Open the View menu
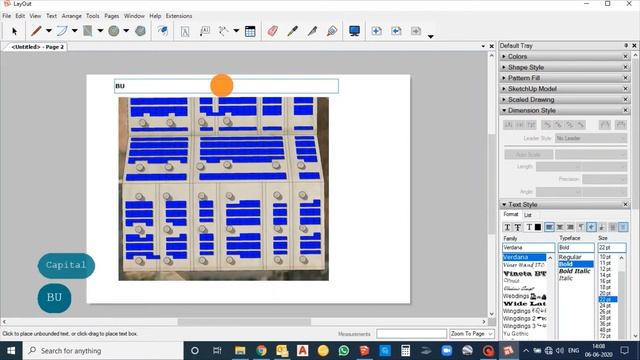The height and width of the screenshot is (360, 640). (x=35, y=16)
